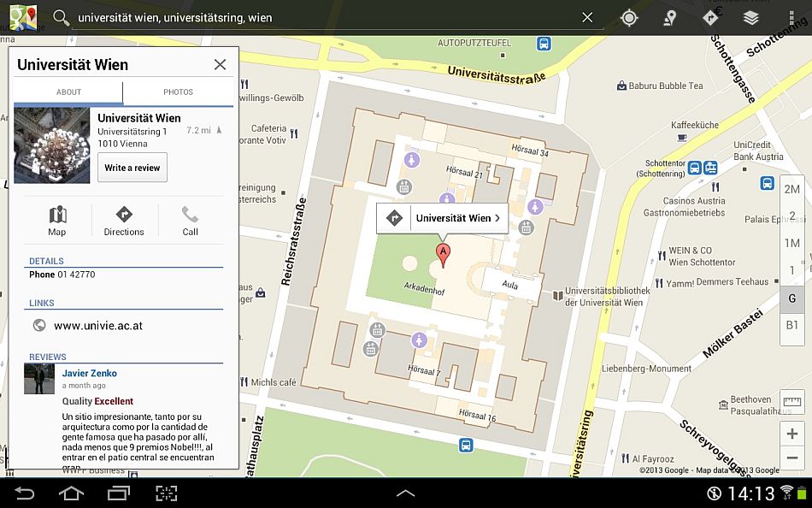Select the About tab
The width and height of the screenshot is (812, 508).
point(68,92)
